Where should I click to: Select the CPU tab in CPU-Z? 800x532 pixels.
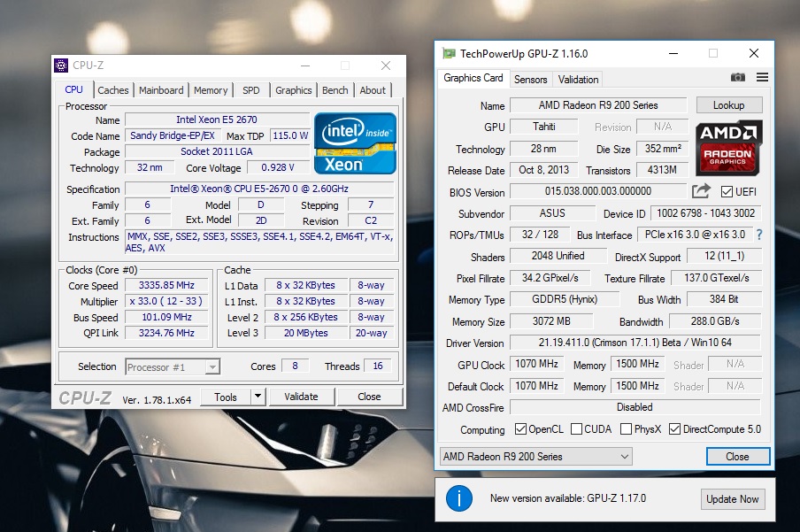click(74, 89)
